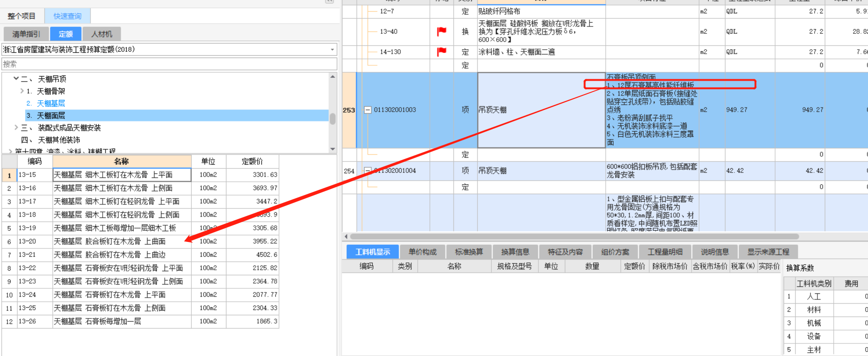Viewport: 868px width, 356px height.
Task: Click the 吊顶天棚 name cell in row 253
Action: click(x=541, y=110)
